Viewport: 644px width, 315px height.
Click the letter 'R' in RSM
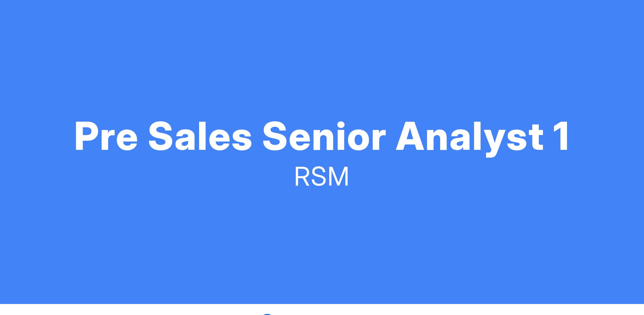pyautogui.click(x=302, y=176)
